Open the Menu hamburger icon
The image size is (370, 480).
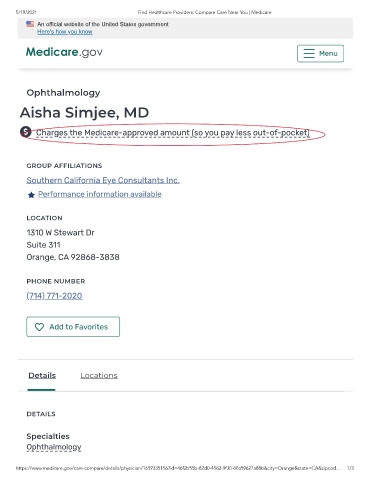(x=309, y=54)
